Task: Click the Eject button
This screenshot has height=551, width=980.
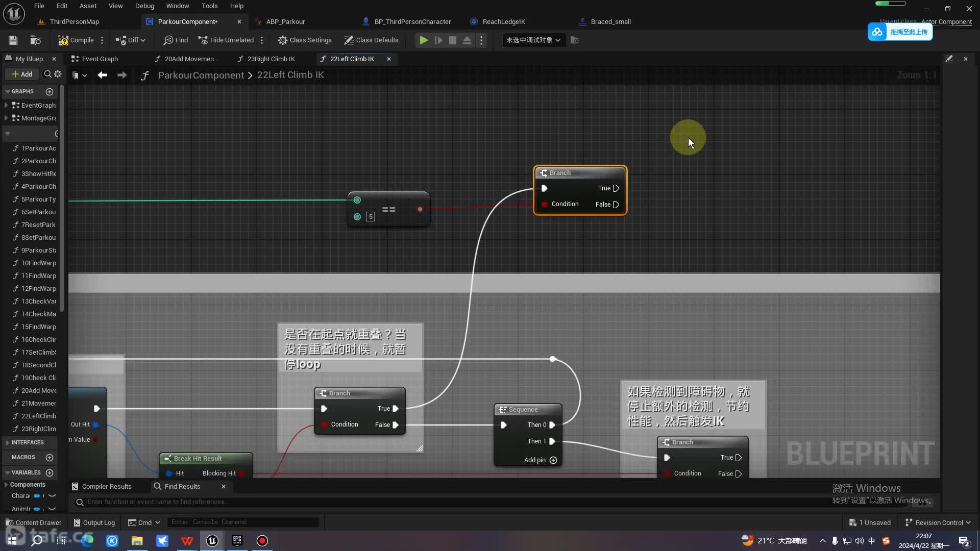Action: [x=467, y=40]
